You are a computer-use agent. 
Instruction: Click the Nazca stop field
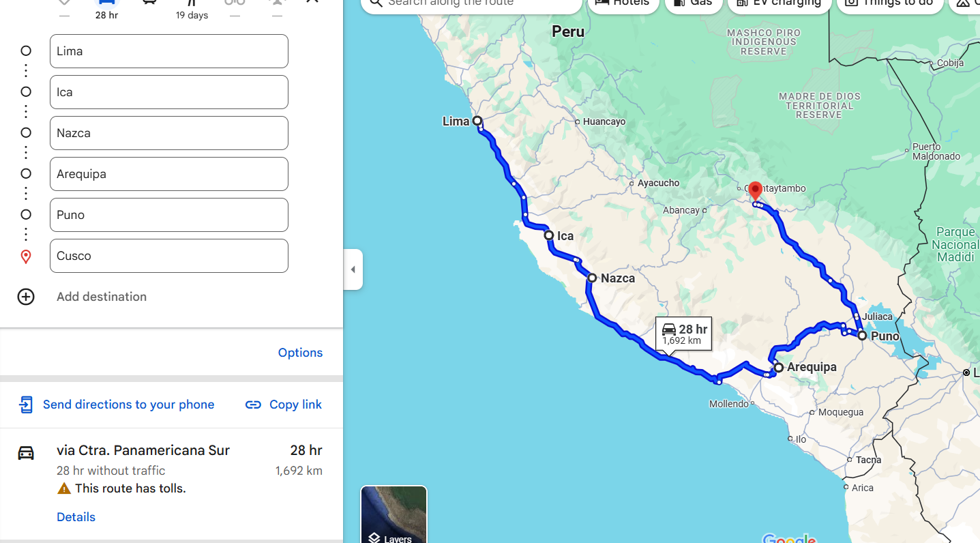coord(169,133)
